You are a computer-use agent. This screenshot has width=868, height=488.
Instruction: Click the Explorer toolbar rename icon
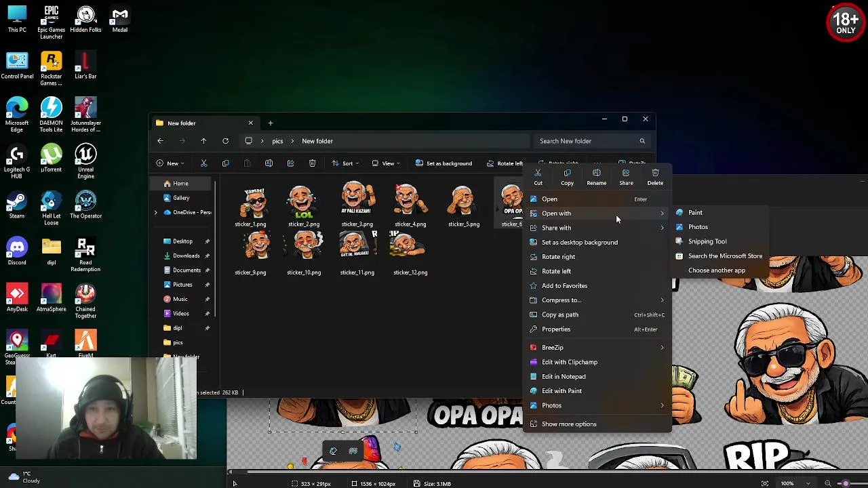(x=269, y=163)
